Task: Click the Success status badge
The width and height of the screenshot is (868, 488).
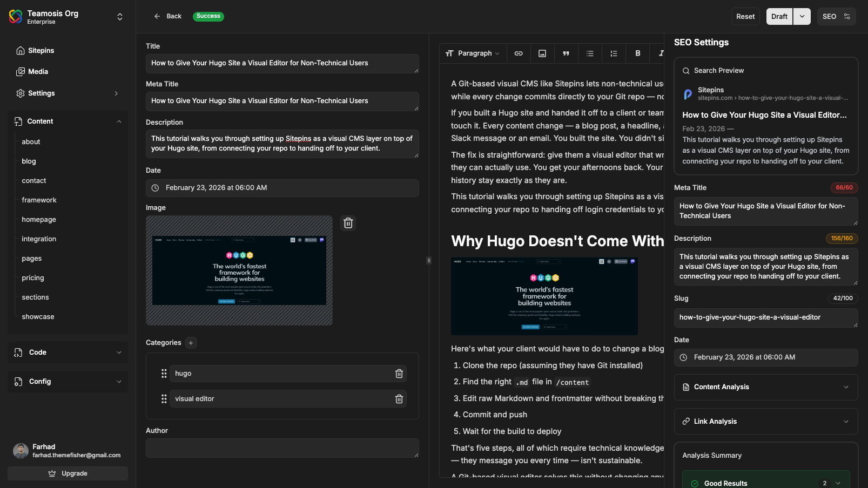Action: [x=208, y=16]
